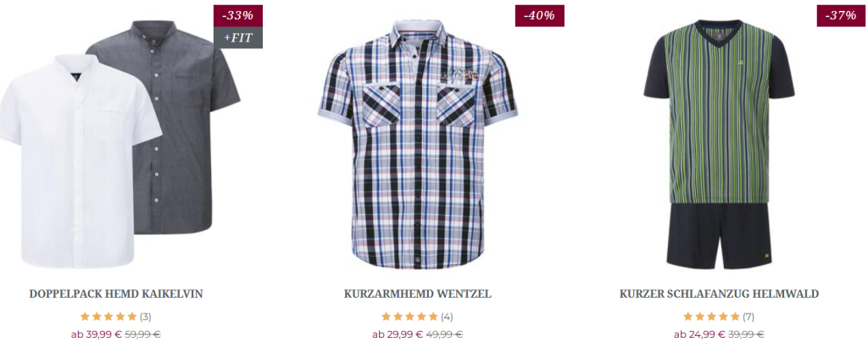Click the -37% discount badge
Screen dimensions: 868x342
click(x=841, y=16)
